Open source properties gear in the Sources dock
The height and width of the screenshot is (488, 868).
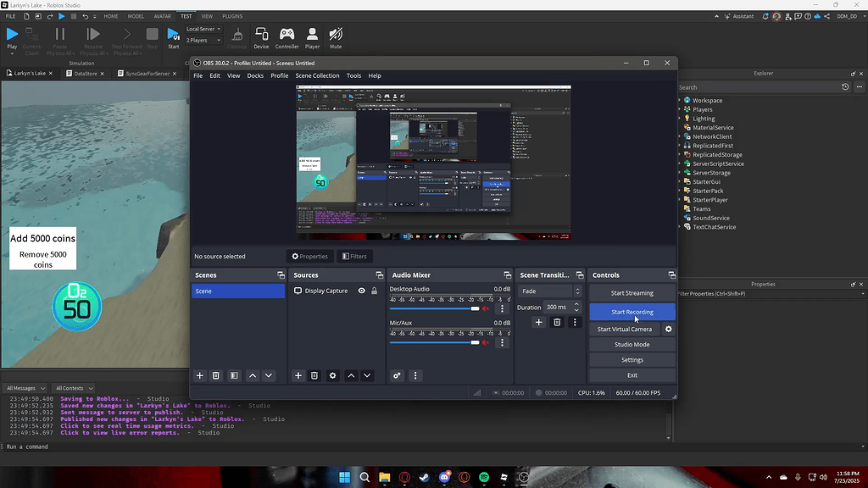[x=332, y=375]
